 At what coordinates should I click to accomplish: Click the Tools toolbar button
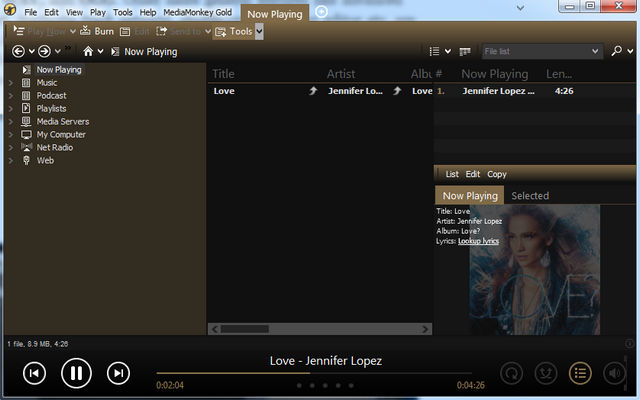pos(234,31)
